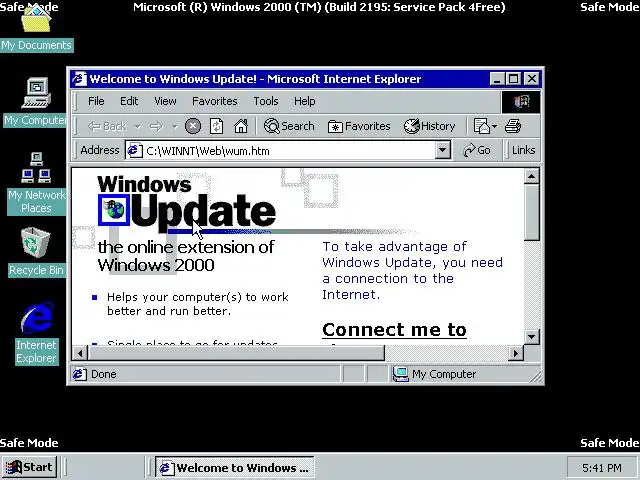
Task: Click the Refresh page icon
Action: [216, 126]
